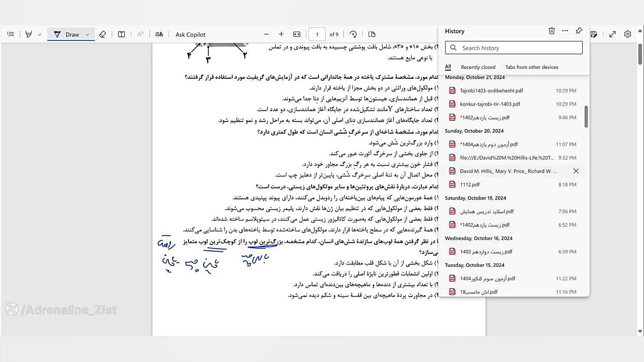Click Ask Copilot

tap(190, 34)
